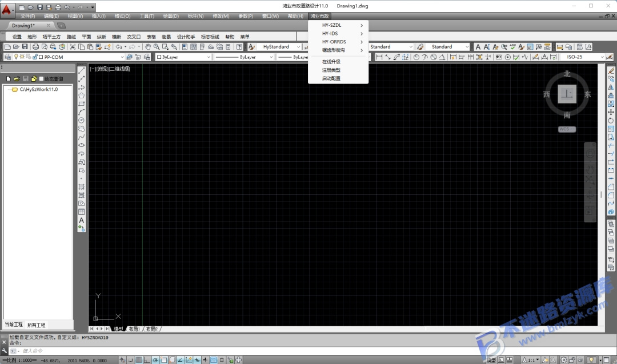Image resolution: width=617 pixels, height=364 pixels.
Task: Click the Help question mark icon
Action: (239, 47)
